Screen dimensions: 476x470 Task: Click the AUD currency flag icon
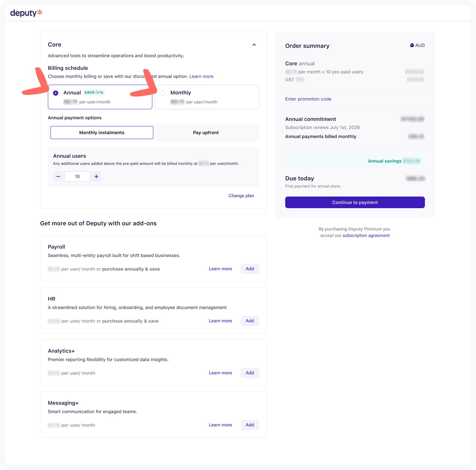pos(412,45)
